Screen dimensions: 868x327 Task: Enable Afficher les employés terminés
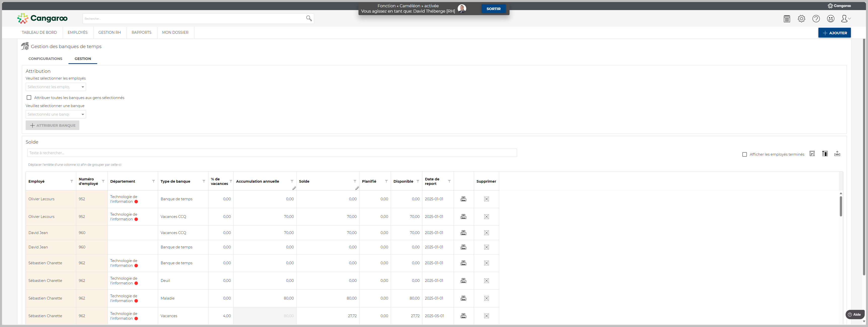tap(744, 154)
